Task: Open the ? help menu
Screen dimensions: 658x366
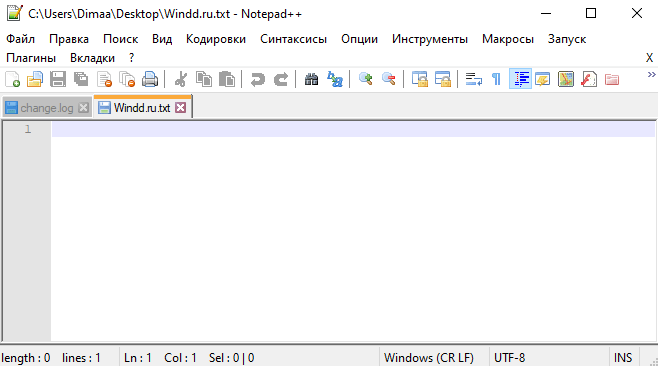Action: click(x=131, y=58)
